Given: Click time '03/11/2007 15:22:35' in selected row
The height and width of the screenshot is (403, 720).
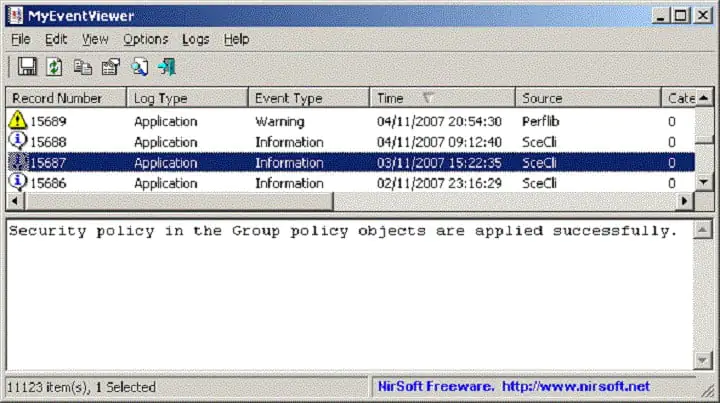Looking at the screenshot, I should pyautogui.click(x=439, y=162).
